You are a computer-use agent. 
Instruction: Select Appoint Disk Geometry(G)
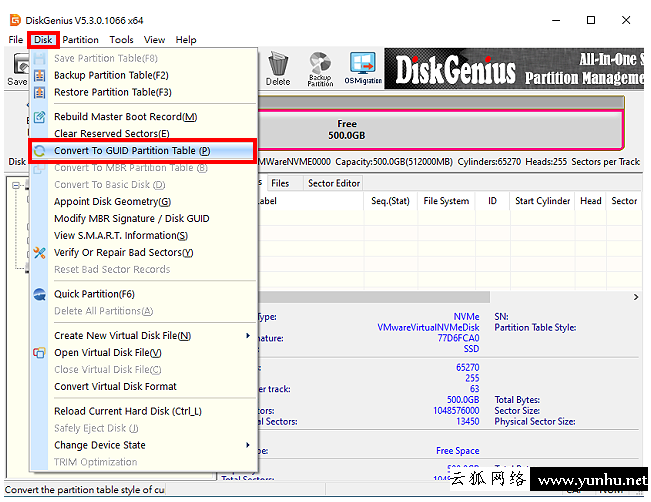pyautogui.click(x=113, y=201)
